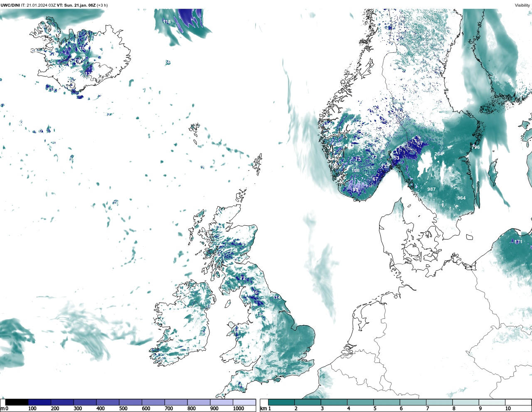Select the 53 value in the dark blue area

pos(397,158)
